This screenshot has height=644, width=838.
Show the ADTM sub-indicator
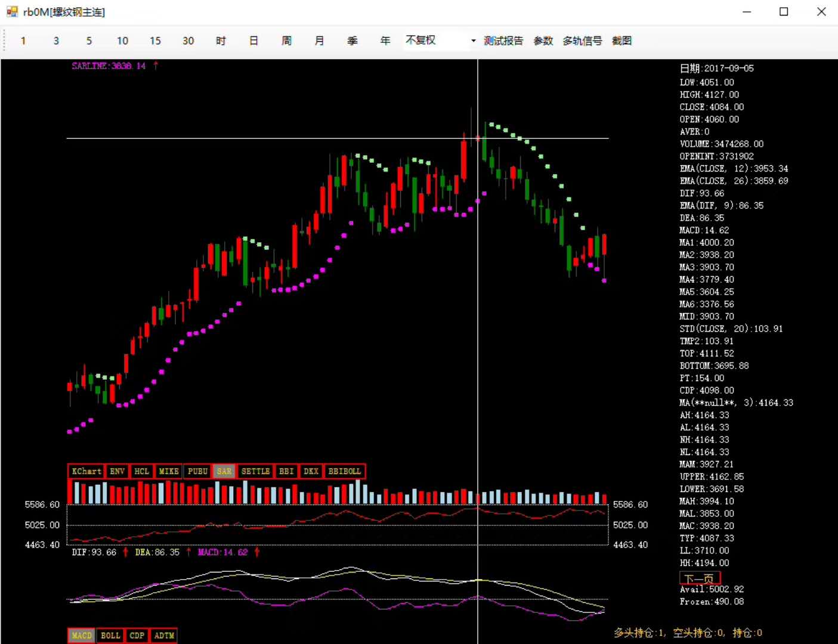(164, 636)
